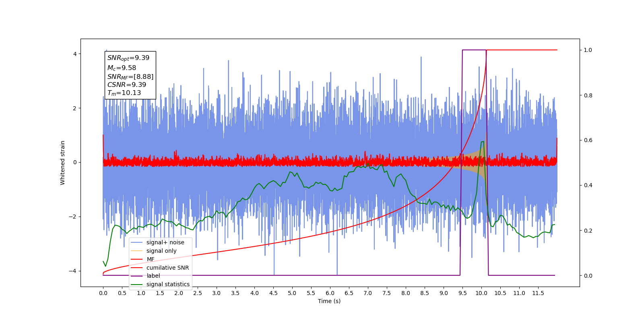Viewport: 644px width, 322px height.
Task: Click the 'label' legend entry text
Action: pos(153,276)
